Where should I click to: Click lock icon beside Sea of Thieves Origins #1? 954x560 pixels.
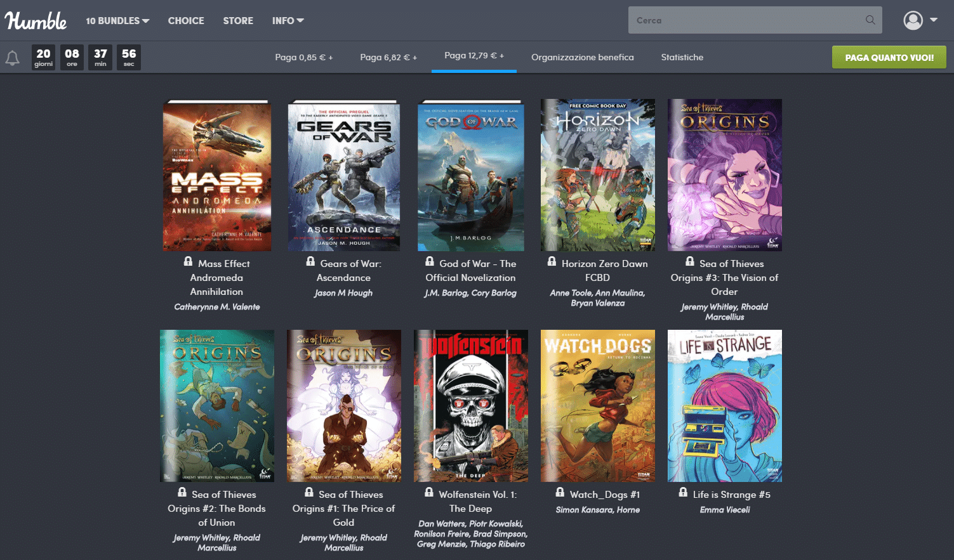coord(309,492)
